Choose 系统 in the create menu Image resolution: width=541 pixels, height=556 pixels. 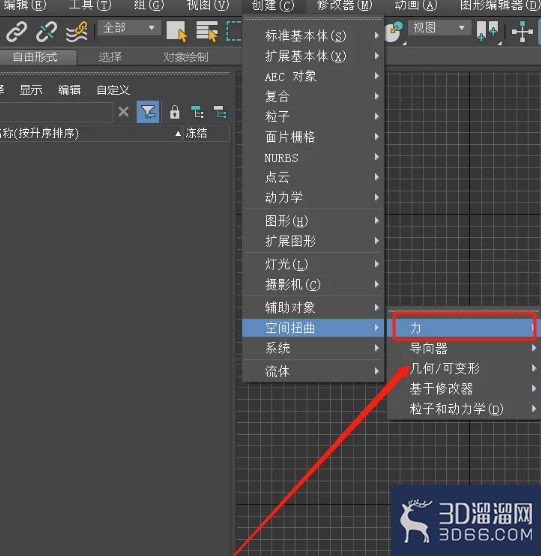[x=313, y=348]
